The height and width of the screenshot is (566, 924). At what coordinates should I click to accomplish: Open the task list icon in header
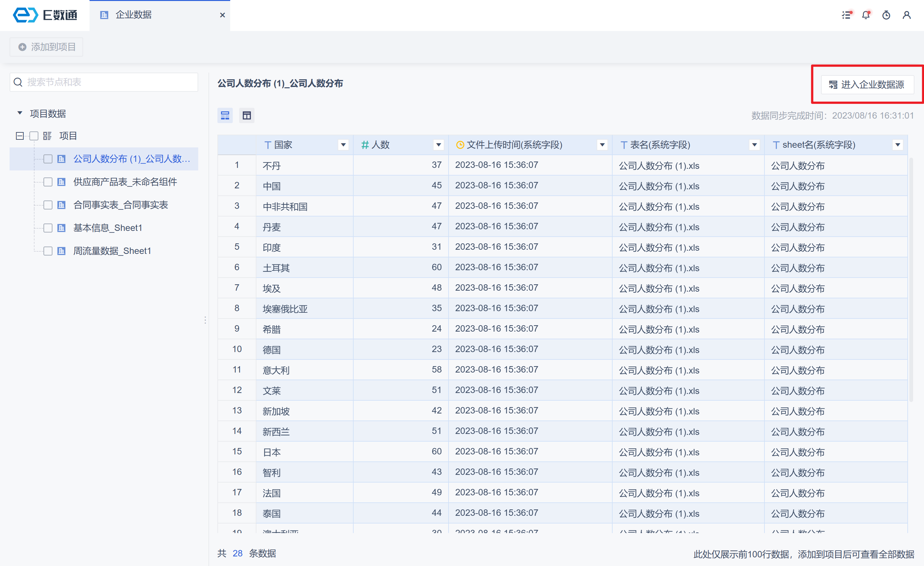click(846, 15)
